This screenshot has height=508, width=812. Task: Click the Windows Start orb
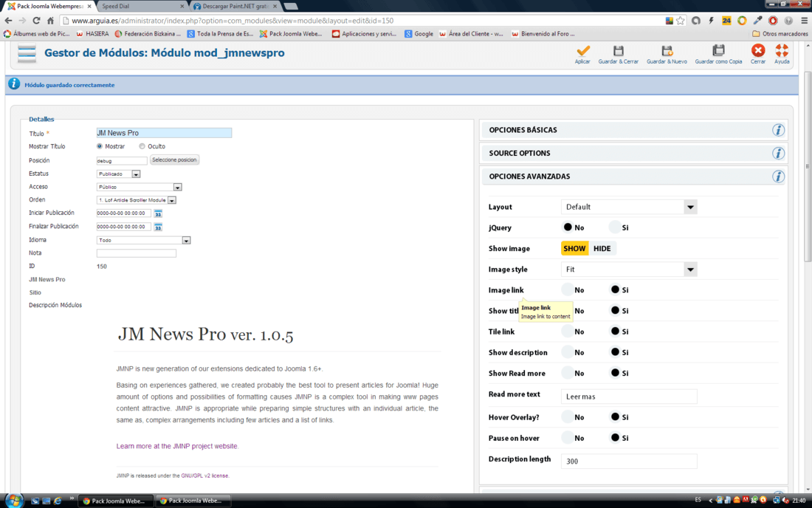pos(14,501)
